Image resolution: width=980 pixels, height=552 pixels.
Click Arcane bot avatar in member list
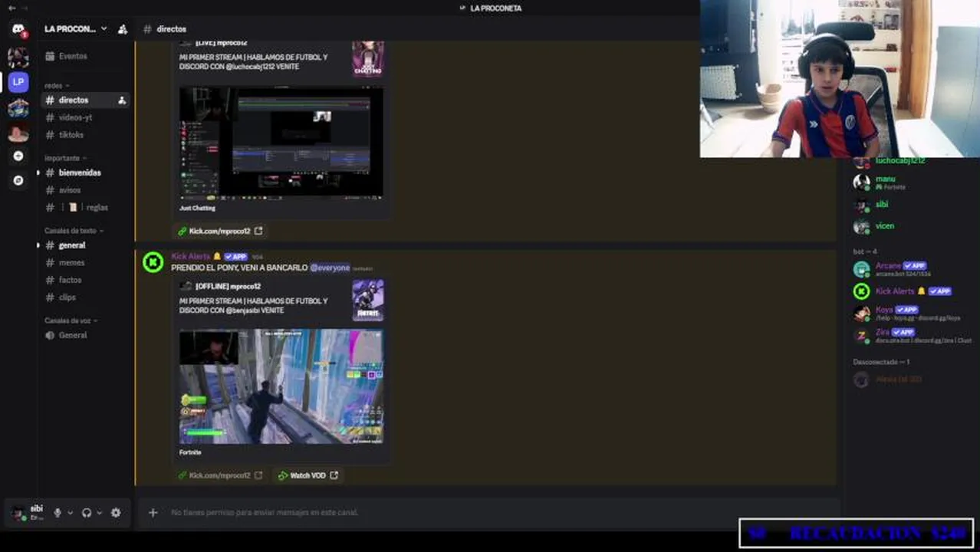click(x=861, y=269)
